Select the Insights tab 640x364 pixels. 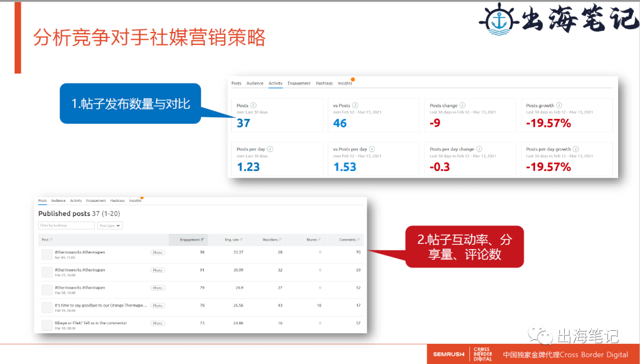344,83
